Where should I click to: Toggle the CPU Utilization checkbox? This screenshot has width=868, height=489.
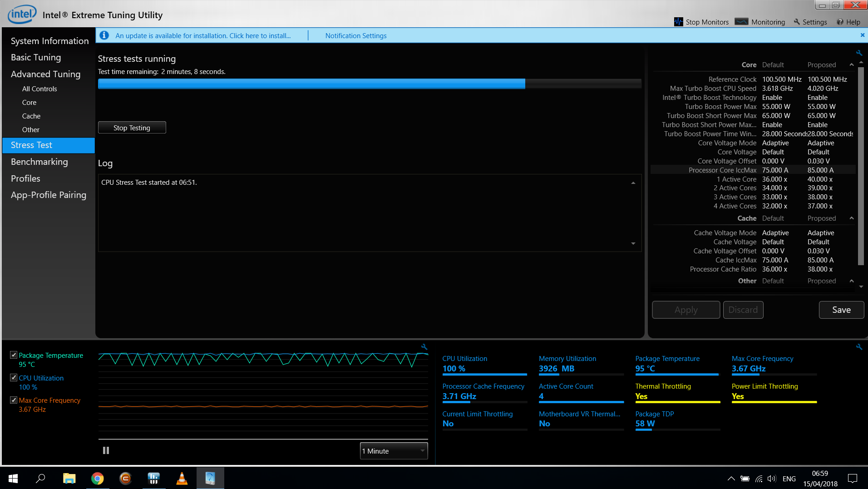(14, 378)
